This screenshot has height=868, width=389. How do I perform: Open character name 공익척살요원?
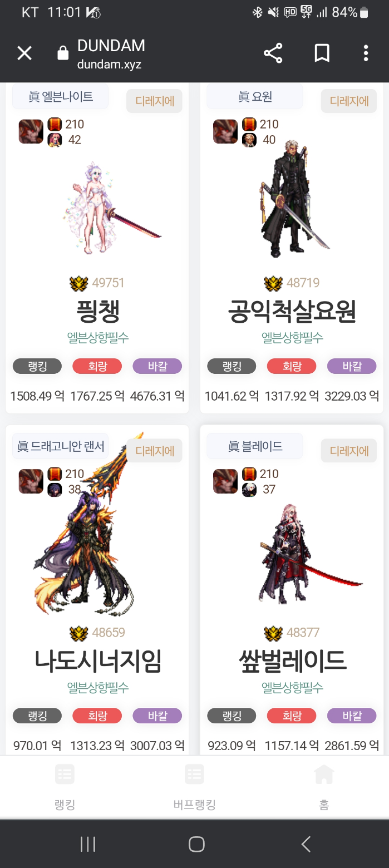pos(292,312)
